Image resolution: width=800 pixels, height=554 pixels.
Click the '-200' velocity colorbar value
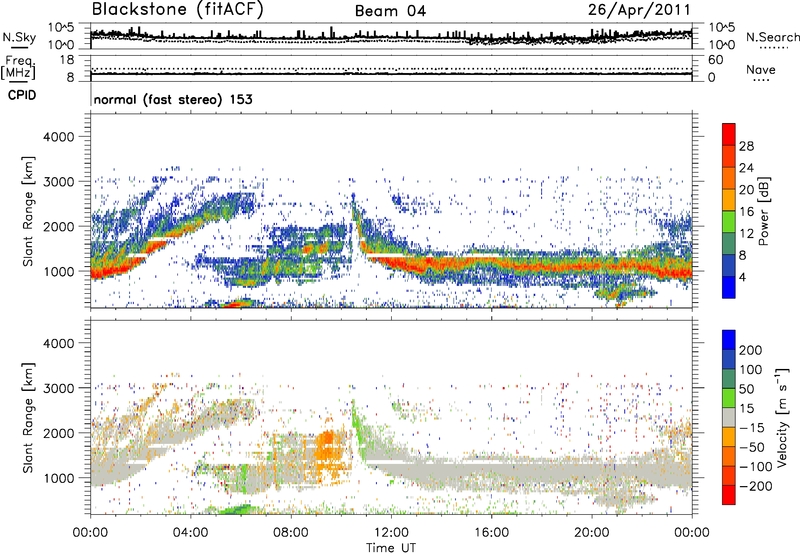pyautogui.click(x=756, y=486)
